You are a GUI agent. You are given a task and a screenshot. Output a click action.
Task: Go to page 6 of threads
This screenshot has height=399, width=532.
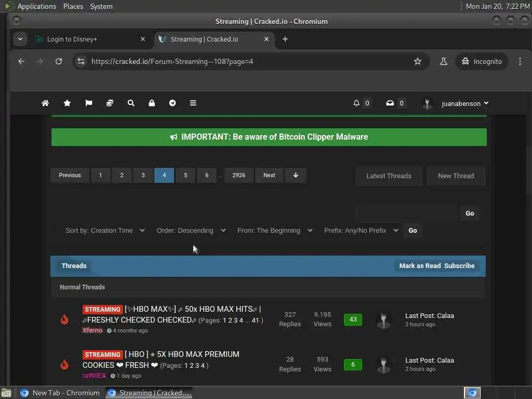(207, 176)
